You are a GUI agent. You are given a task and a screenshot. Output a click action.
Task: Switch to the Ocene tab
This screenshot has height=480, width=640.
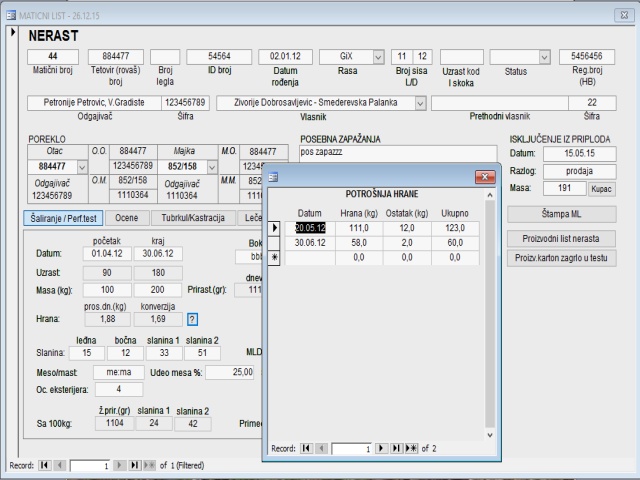126,217
